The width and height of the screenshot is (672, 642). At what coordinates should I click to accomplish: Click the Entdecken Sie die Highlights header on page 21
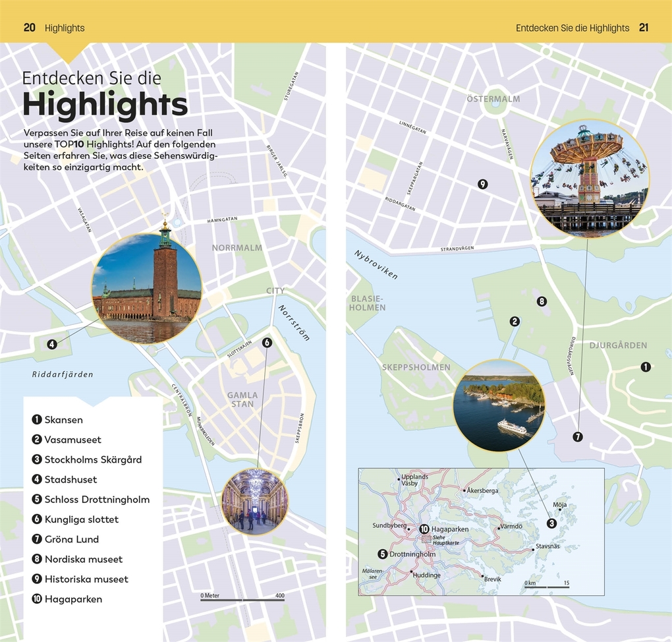click(x=572, y=28)
